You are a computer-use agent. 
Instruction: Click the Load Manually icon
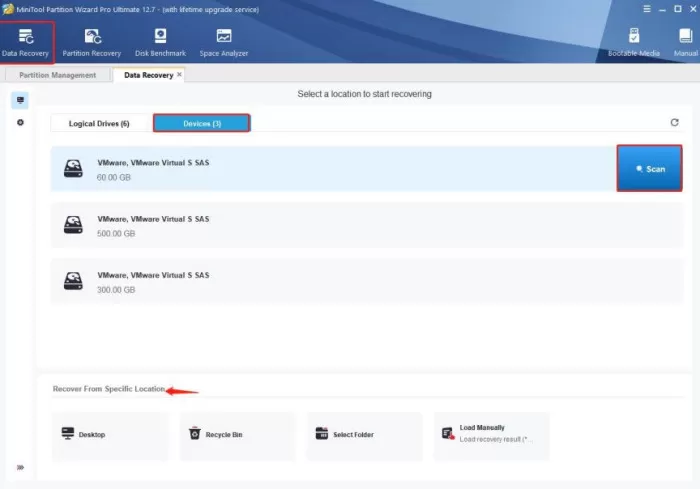(448, 434)
